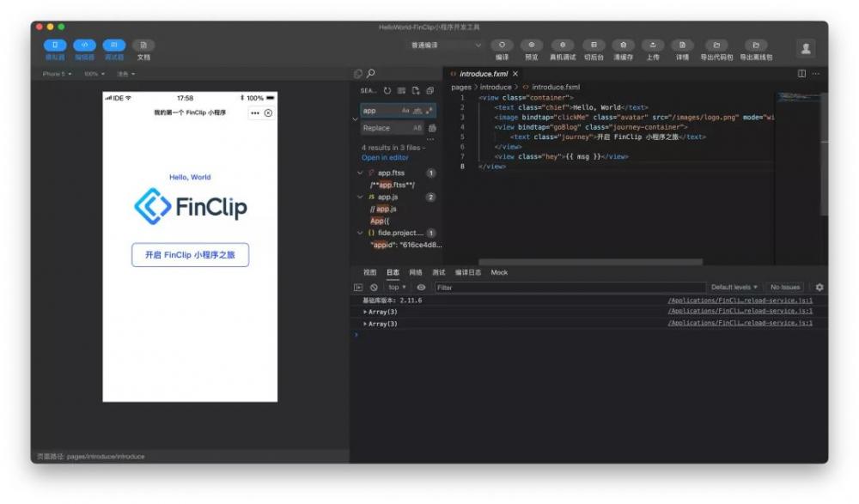The image size is (859, 504).
Task: Click the search field containing 'app'
Action: pyautogui.click(x=398, y=111)
